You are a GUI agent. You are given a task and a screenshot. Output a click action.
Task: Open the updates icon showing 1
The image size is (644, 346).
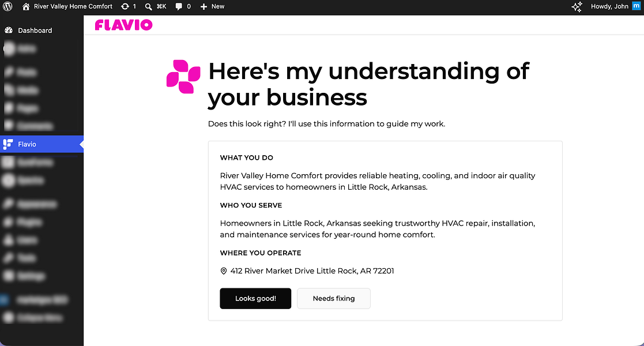[128, 6]
